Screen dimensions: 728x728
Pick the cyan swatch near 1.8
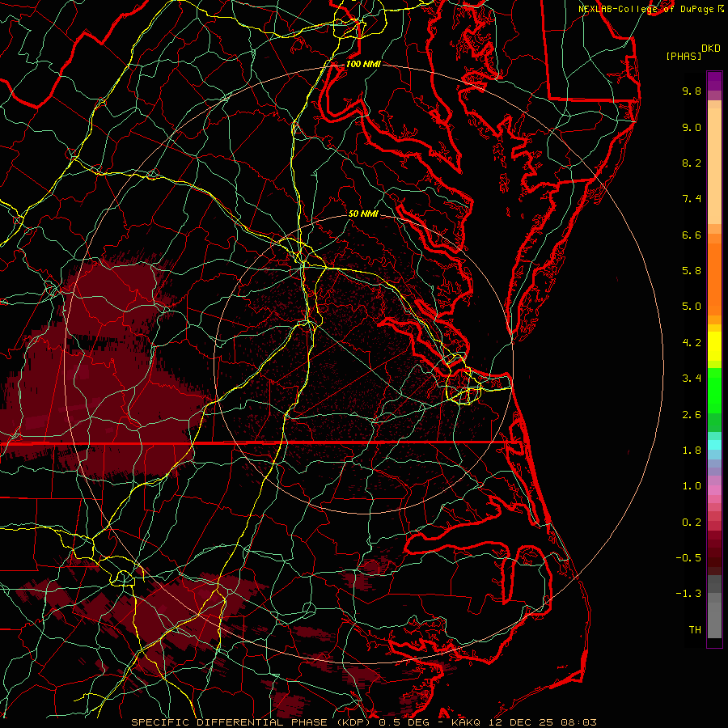coord(714,445)
